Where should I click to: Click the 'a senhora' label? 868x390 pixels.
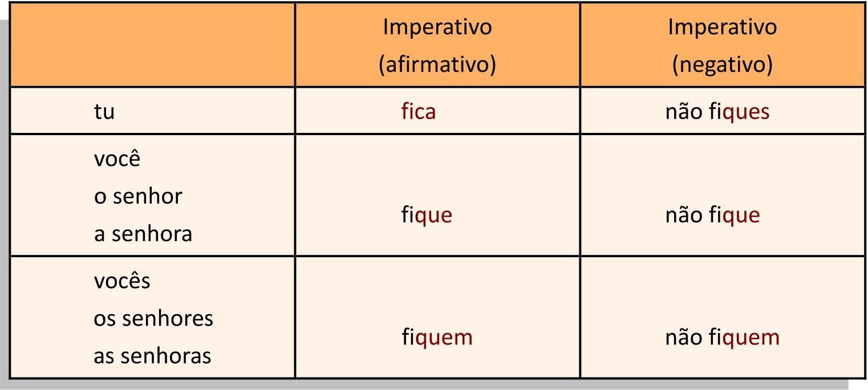(x=143, y=234)
